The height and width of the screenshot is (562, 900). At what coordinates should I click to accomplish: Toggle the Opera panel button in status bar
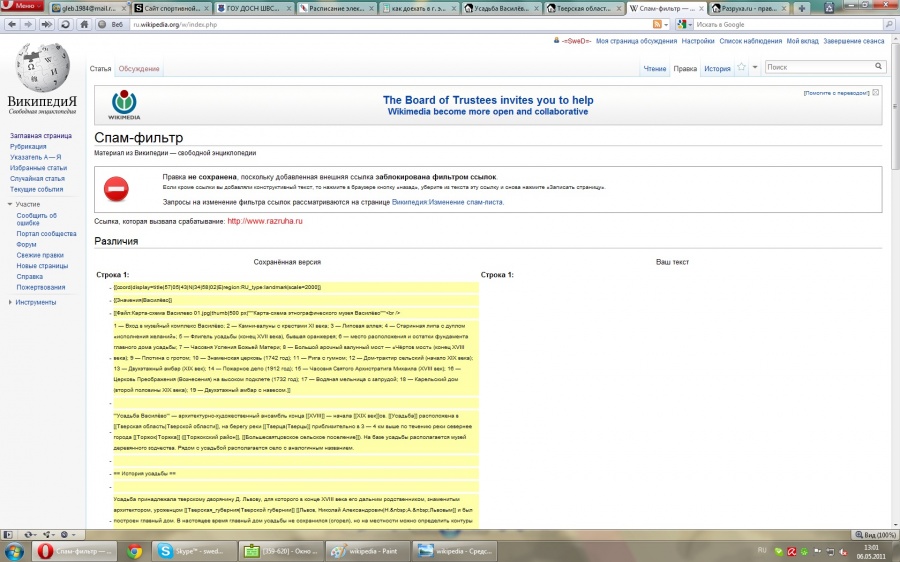point(7,534)
